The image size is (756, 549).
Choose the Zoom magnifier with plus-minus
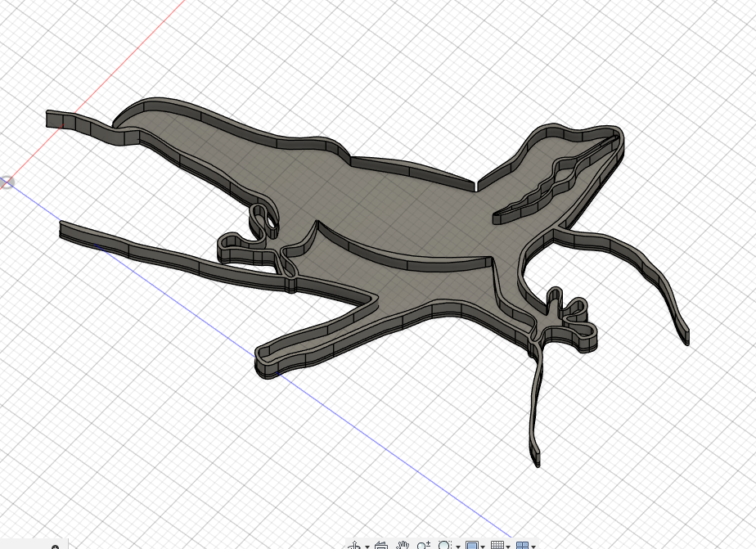coord(423,545)
